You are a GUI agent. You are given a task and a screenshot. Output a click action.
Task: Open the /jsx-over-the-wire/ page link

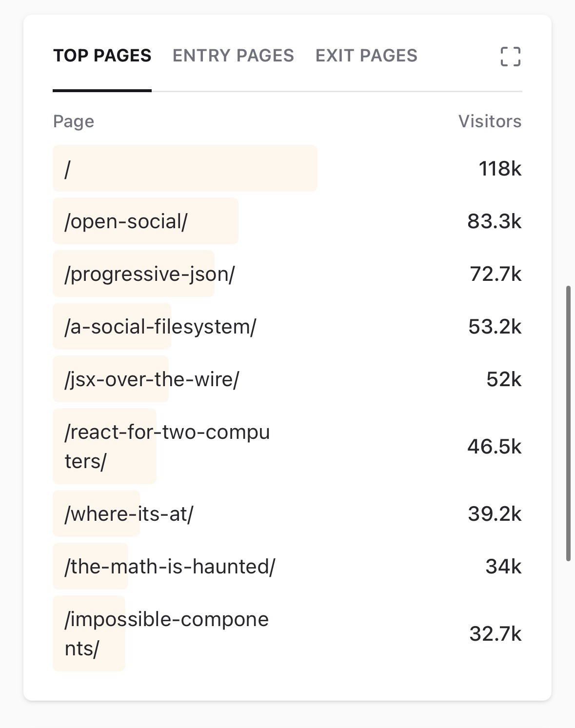tap(152, 379)
